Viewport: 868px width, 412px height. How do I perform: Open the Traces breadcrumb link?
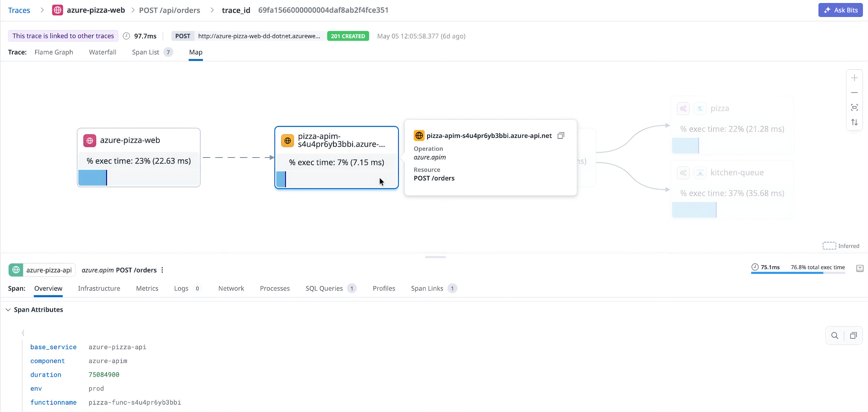[x=19, y=10]
